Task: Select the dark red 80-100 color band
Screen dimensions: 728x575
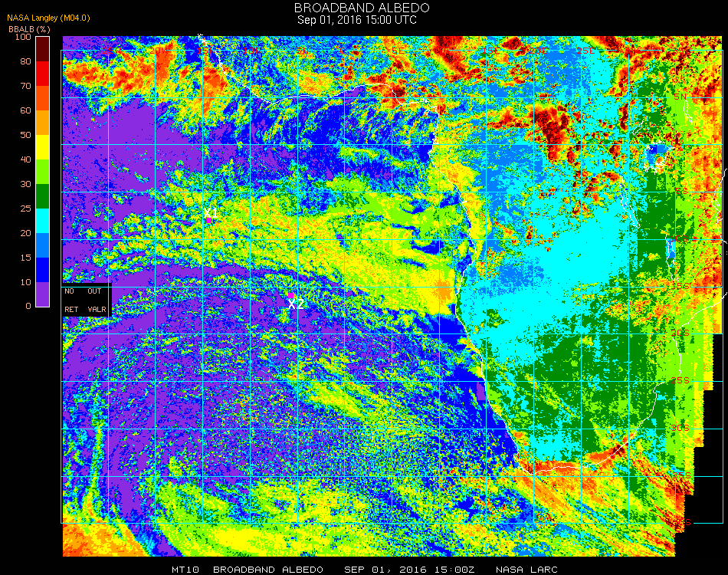Action: tap(43, 49)
